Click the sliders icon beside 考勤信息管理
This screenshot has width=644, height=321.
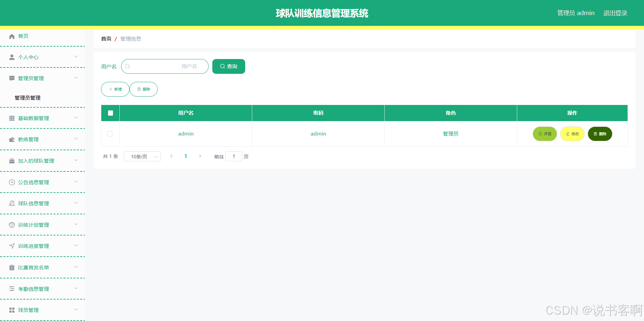tap(12, 289)
